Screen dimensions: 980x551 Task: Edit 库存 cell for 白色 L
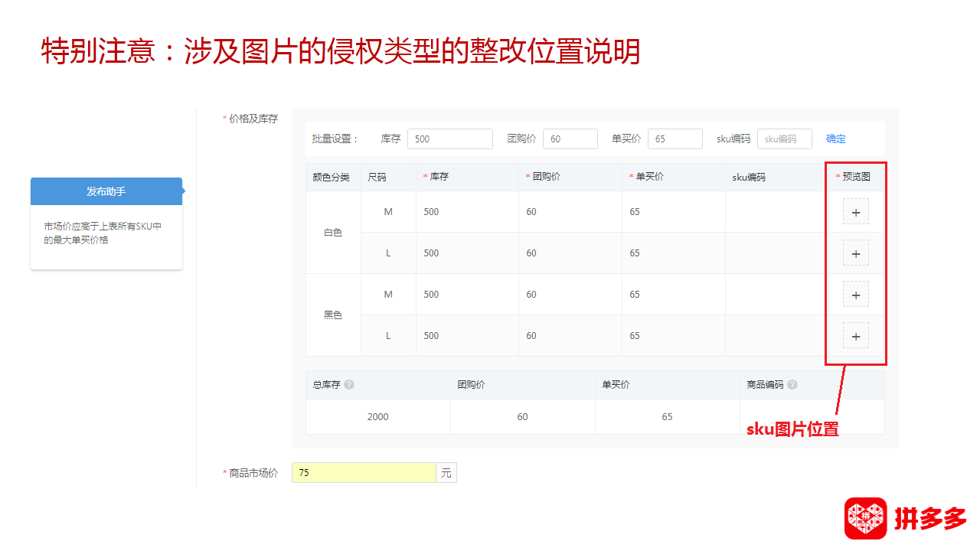pos(467,253)
